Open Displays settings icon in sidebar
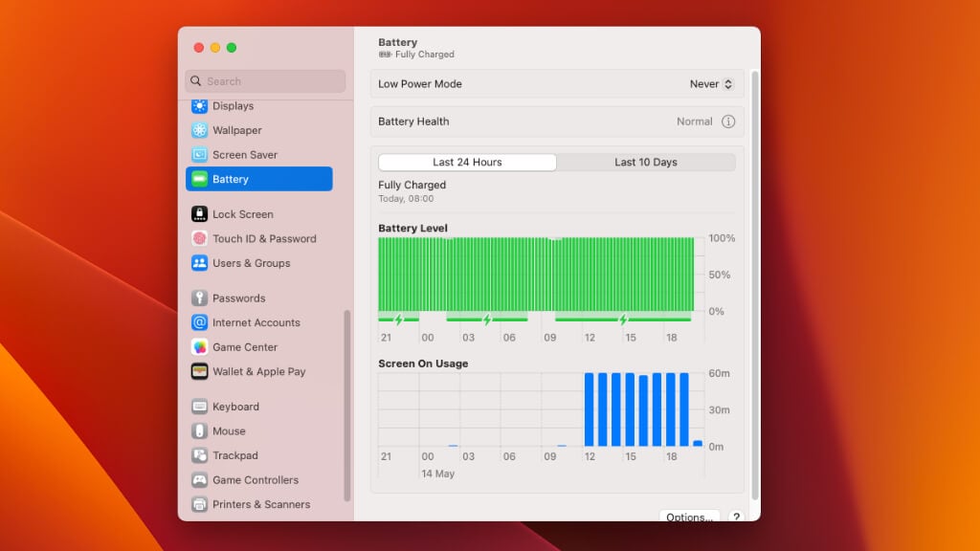The height and width of the screenshot is (551, 980). point(199,105)
